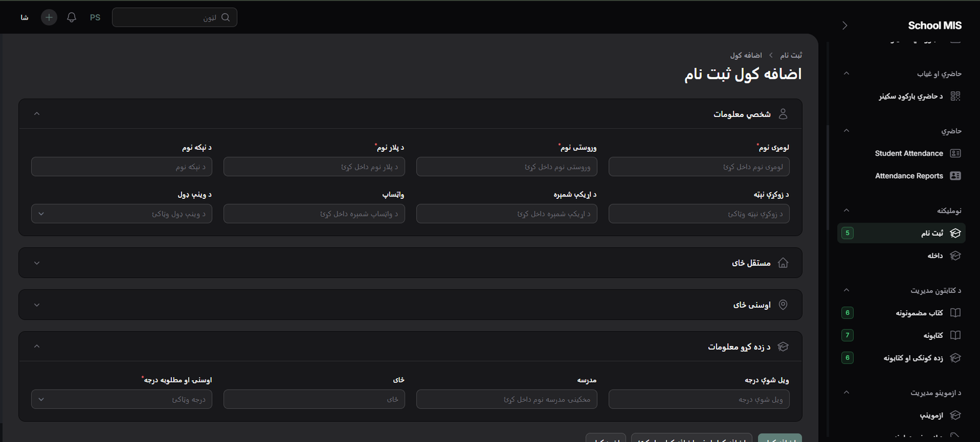This screenshot has width=980, height=442.
Task: Click the لومړی نوم input field
Action: [699, 167]
